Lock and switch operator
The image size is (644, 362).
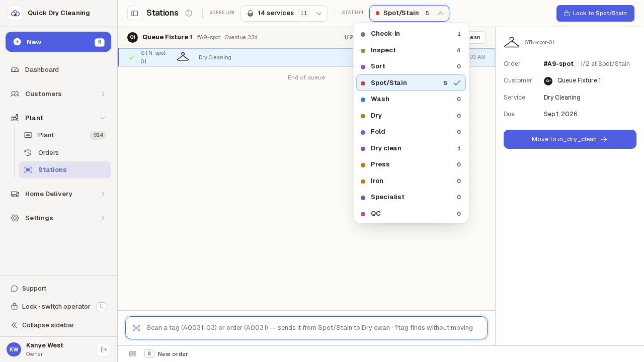58,307
